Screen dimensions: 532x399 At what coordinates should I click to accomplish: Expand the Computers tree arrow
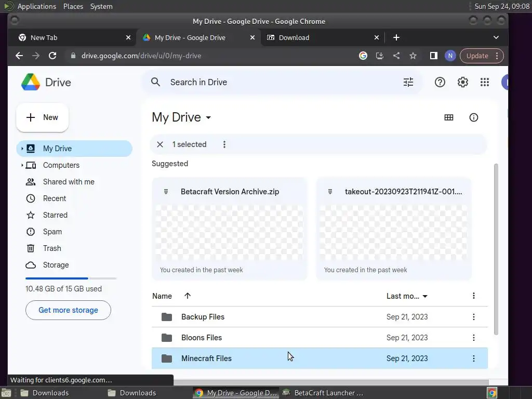click(22, 165)
